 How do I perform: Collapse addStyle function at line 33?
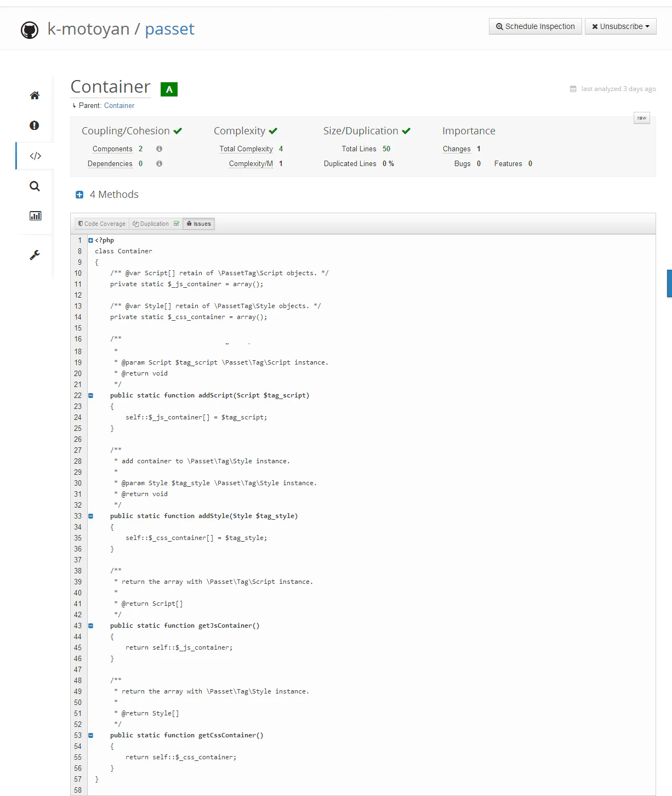click(x=90, y=516)
